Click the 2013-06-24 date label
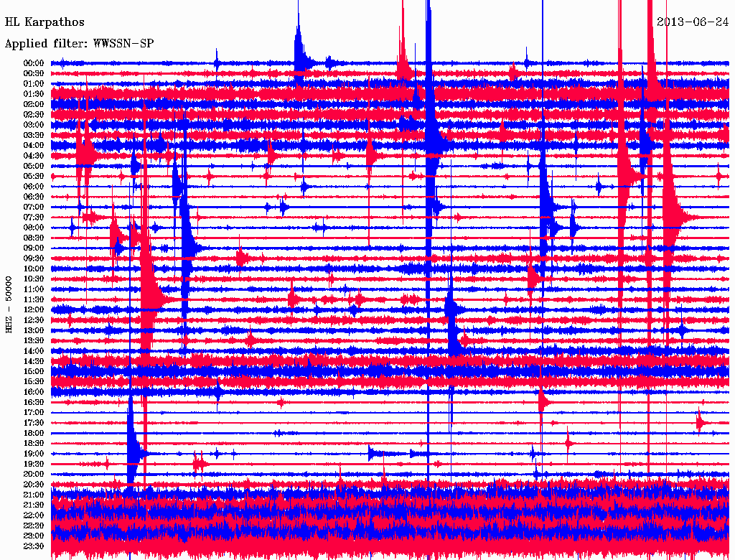Viewport: 735px width, 560px height. [693, 22]
